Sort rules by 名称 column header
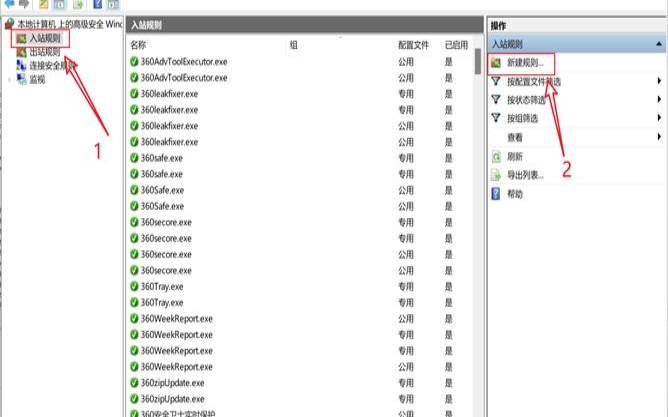The height and width of the screenshot is (417, 668). pos(138,45)
